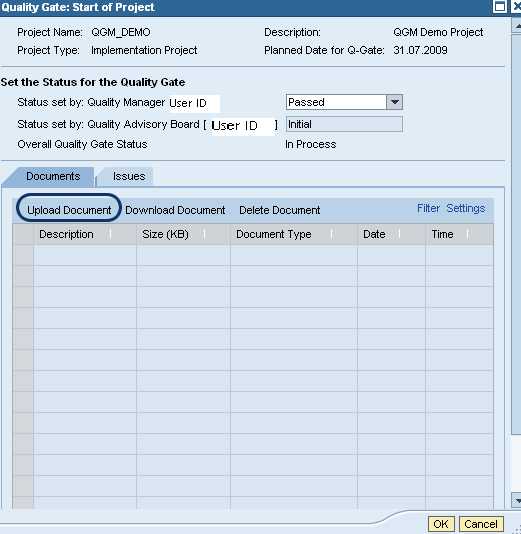Open the Filter link

click(x=428, y=208)
